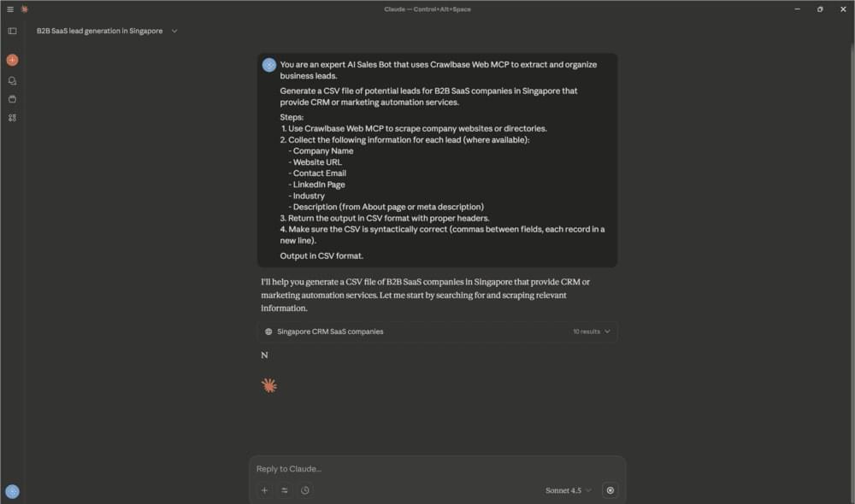The width and height of the screenshot is (855, 504).
Task: Open the Projects section in the sidebar
Action: (12, 97)
